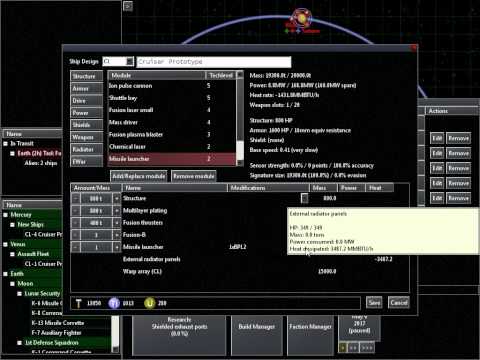
Task: Click the triple-arrow fastest time speed control
Action: pyautogui.click(x=367, y=348)
